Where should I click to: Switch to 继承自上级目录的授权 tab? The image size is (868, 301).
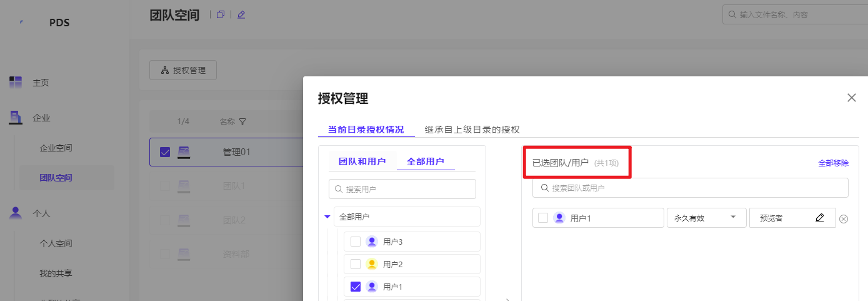point(472,130)
